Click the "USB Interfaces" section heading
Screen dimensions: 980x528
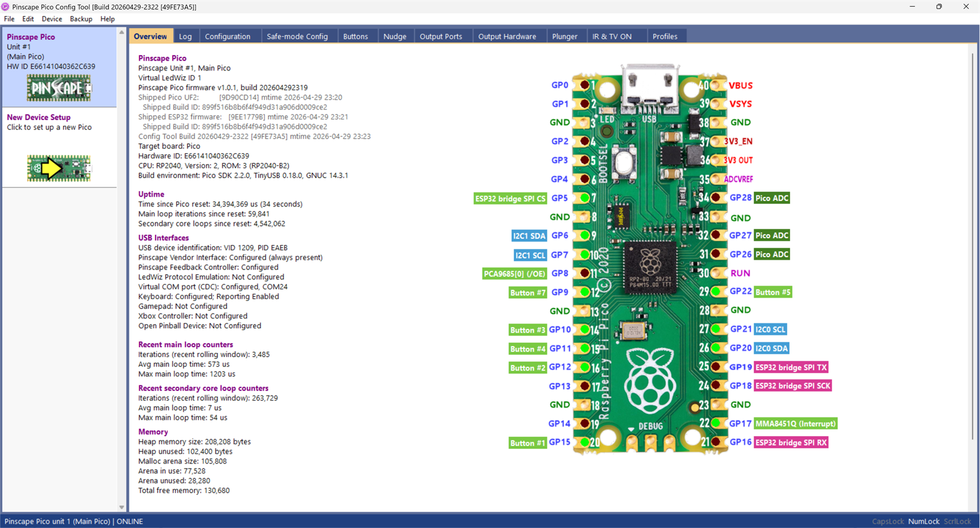[x=164, y=238]
